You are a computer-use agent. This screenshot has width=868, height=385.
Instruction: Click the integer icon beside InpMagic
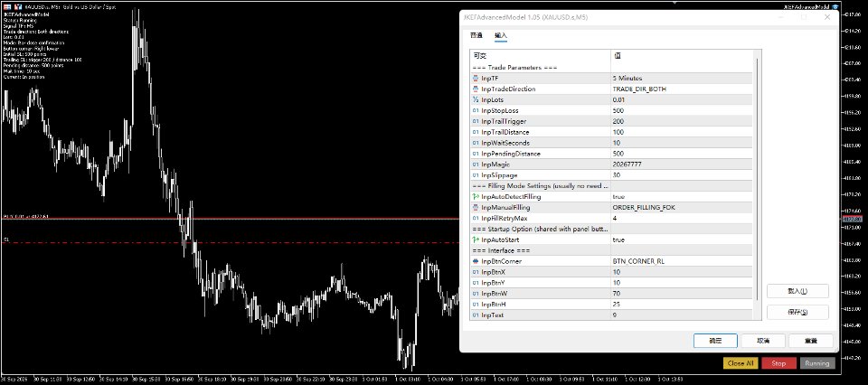(x=476, y=164)
